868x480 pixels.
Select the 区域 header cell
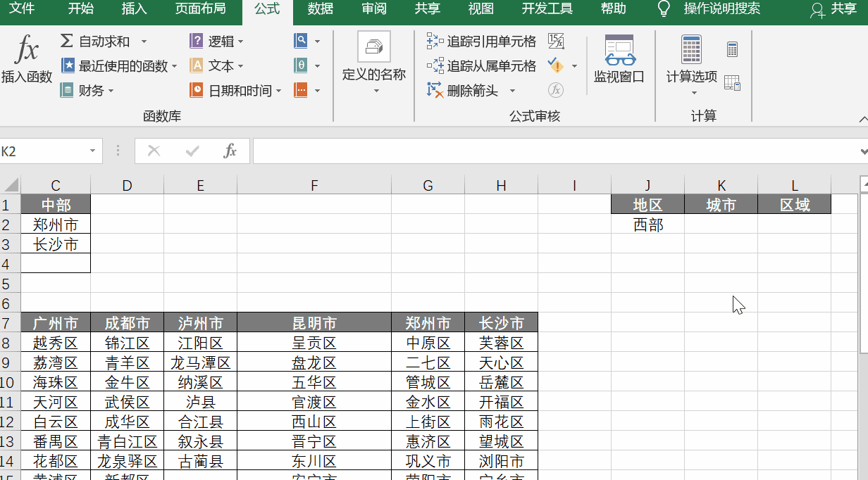(x=795, y=205)
